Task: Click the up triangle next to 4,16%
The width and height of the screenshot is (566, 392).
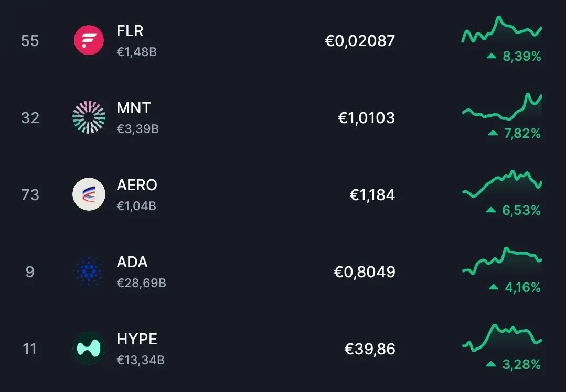Action: point(494,287)
